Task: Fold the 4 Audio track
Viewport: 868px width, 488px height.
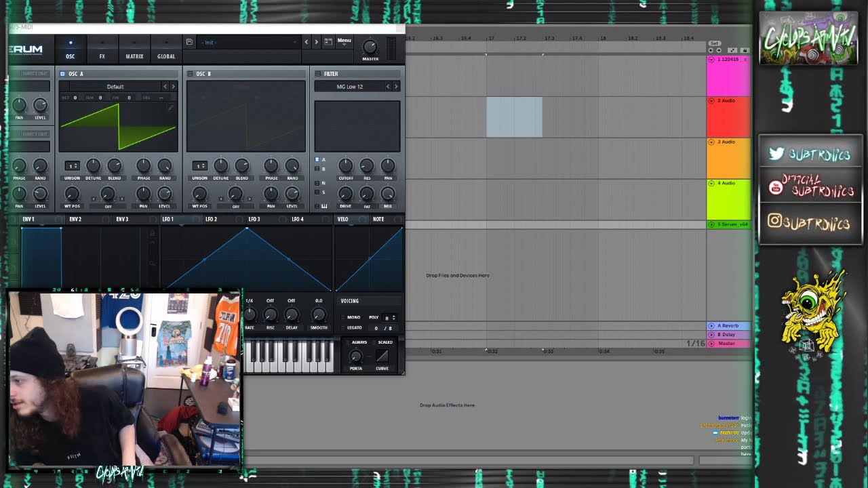Action: coord(711,183)
